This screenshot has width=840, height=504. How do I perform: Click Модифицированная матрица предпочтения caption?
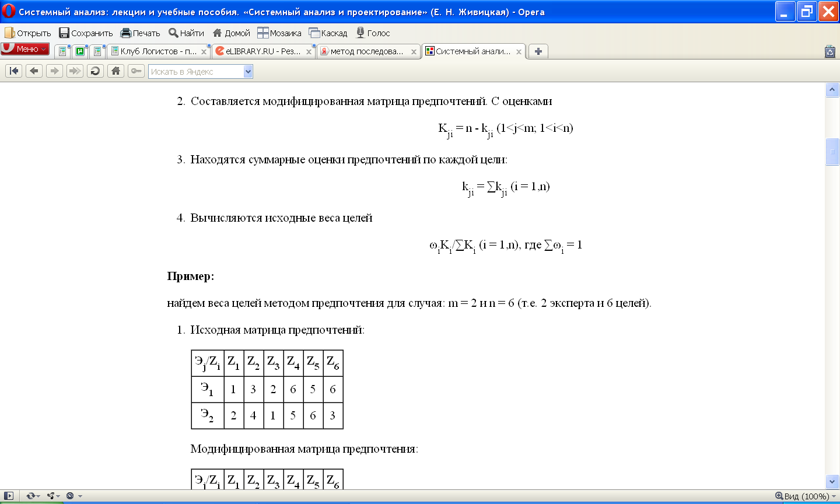tap(304, 449)
